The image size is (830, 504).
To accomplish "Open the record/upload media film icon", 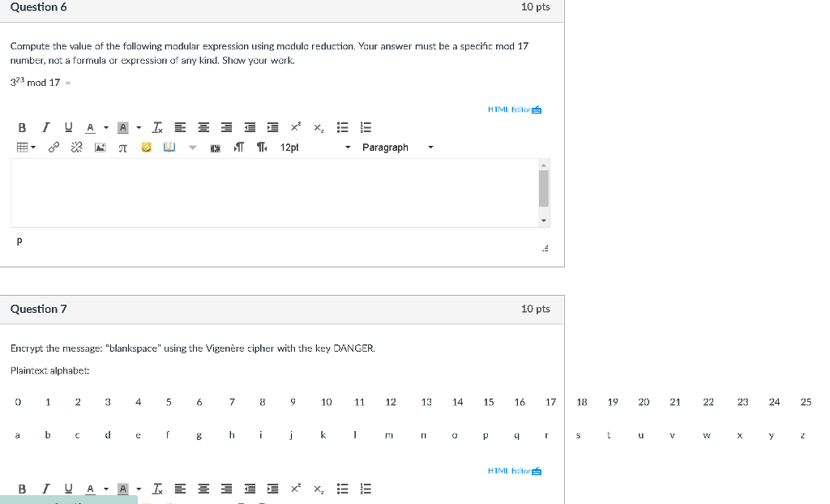I will [x=215, y=148].
